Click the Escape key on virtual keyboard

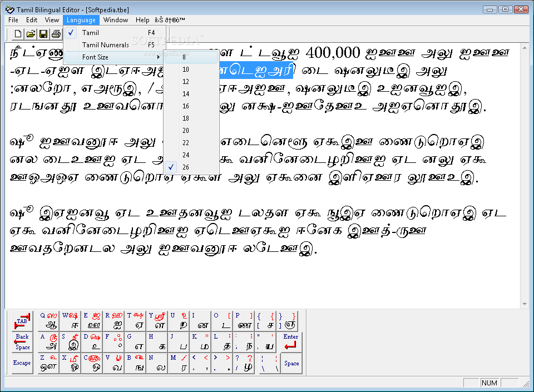click(x=22, y=363)
